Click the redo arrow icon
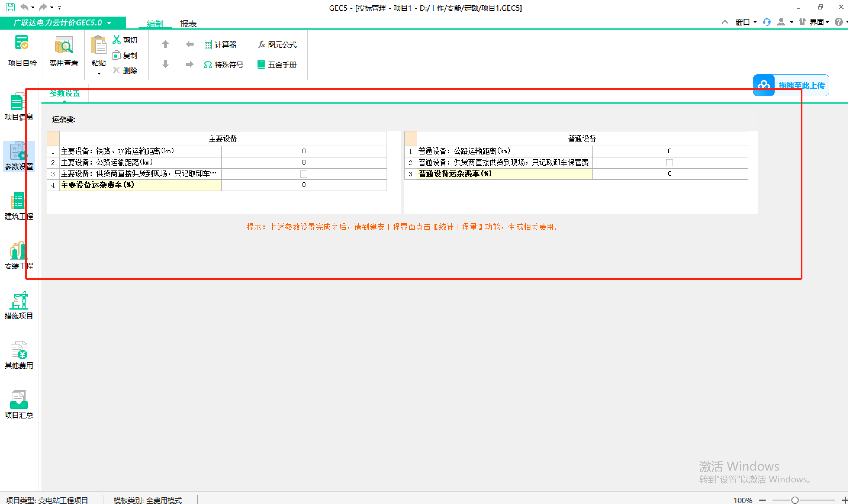This screenshot has width=848, height=504. [43, 7]
